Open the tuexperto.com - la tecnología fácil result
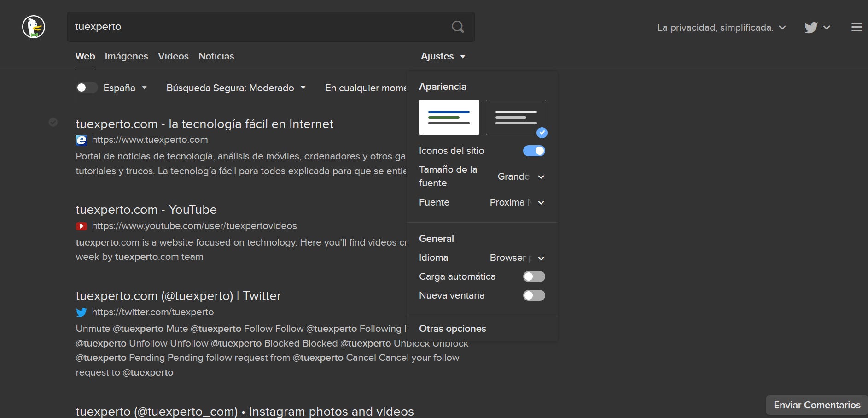 pos(204,124)
